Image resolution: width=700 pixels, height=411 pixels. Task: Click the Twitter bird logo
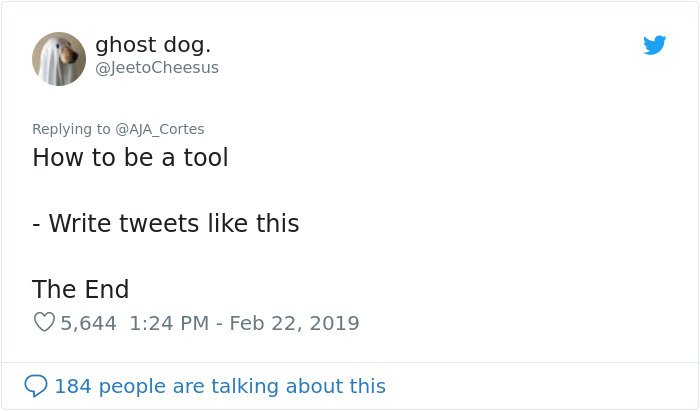click(x=654, y=45)
